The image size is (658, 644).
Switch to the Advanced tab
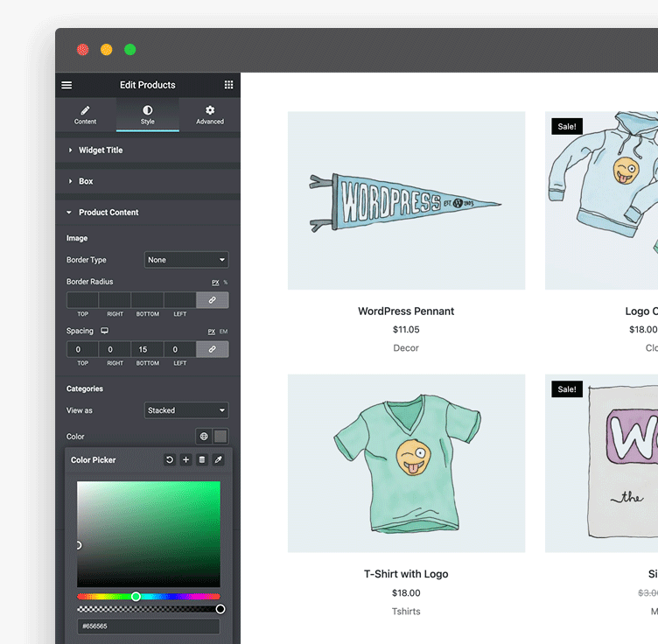point(210,115)
